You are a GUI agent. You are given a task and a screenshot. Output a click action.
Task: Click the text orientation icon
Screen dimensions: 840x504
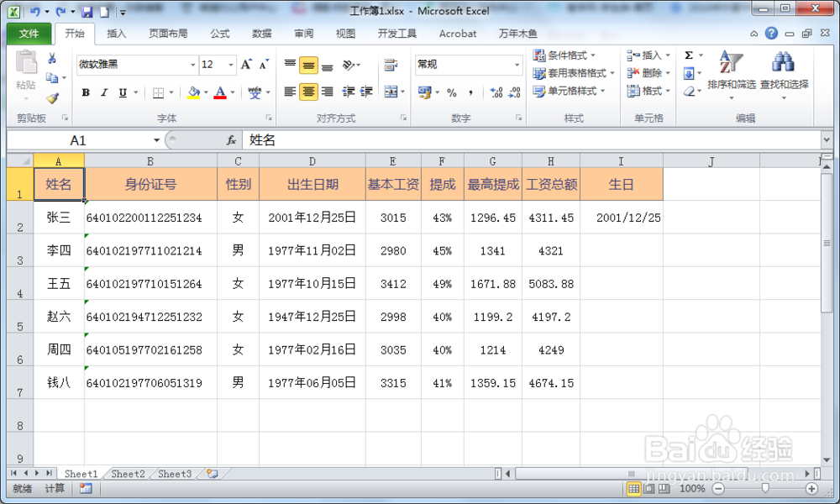[x=349, y=65]
